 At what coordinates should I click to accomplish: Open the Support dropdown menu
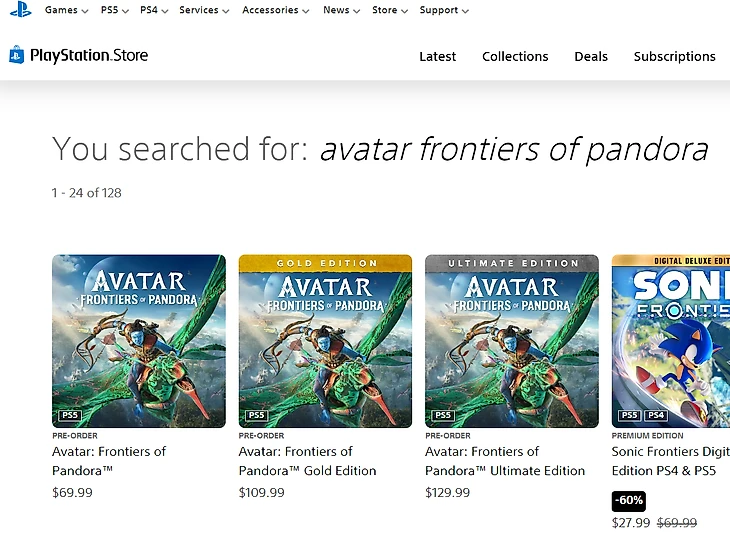pyautogui.click(x=444, y=10)
